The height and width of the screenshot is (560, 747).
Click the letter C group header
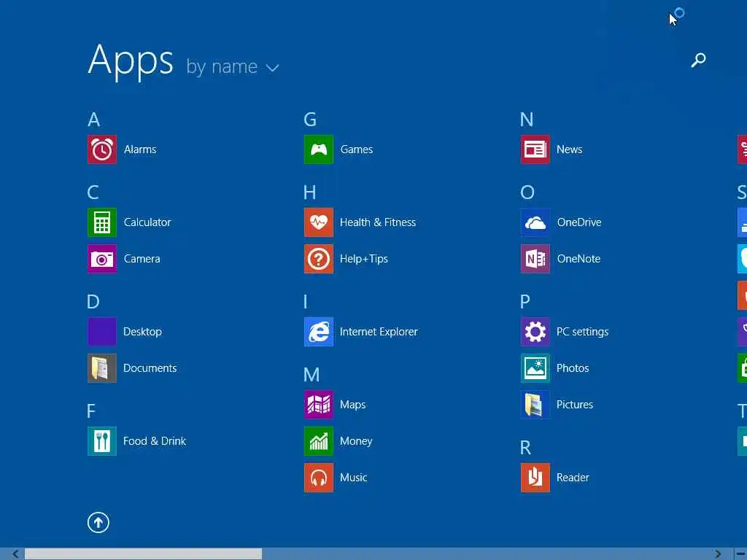click(93, 192)
